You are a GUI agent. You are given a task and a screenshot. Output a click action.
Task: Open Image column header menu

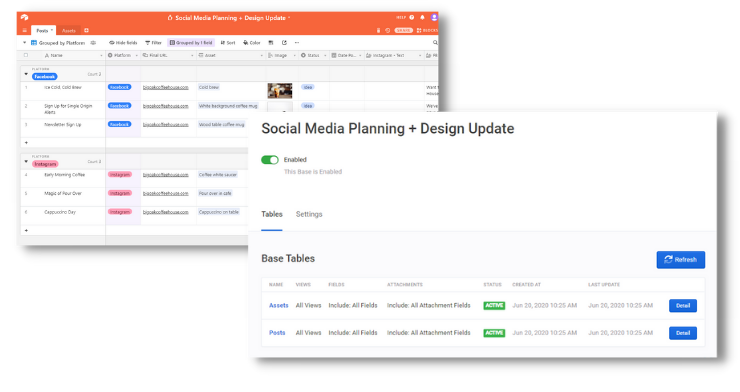coord(294,56)
